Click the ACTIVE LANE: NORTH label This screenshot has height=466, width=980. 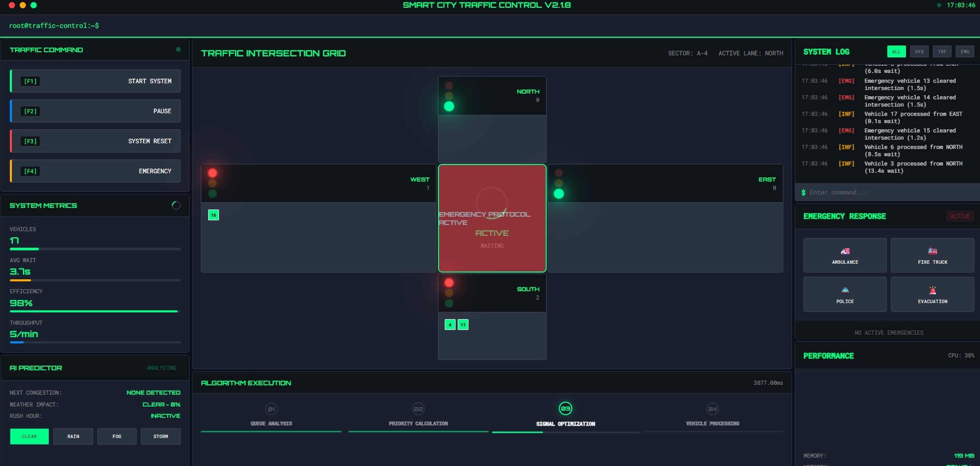(751, 53)
